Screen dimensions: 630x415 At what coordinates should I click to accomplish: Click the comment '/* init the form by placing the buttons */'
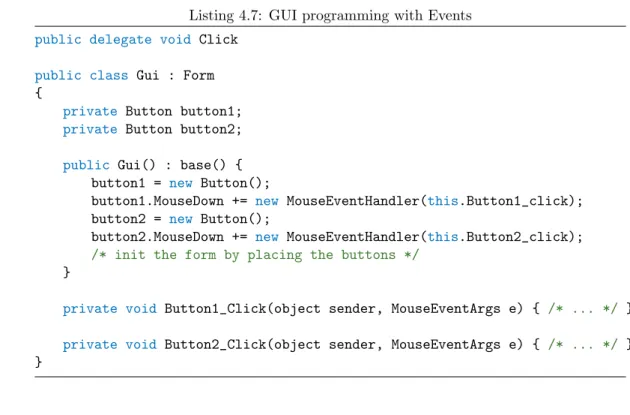coord(255,255)
